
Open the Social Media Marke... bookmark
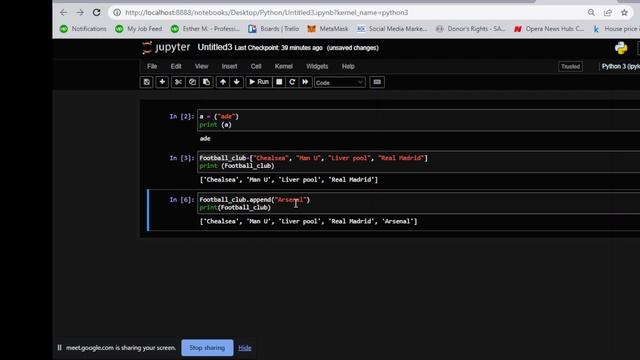(x=392, y=29)
